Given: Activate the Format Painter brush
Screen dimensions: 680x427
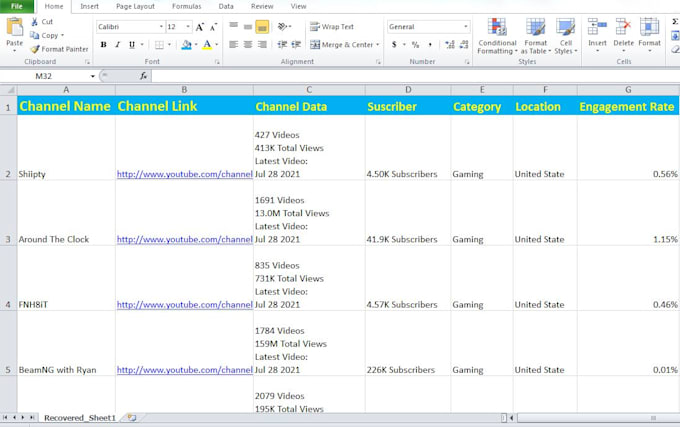Looking at the screenshot, I should 35,49.
